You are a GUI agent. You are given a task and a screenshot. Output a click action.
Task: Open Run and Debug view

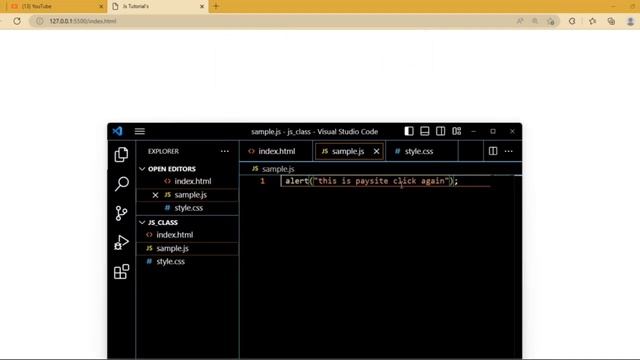(x=121, y=242)
